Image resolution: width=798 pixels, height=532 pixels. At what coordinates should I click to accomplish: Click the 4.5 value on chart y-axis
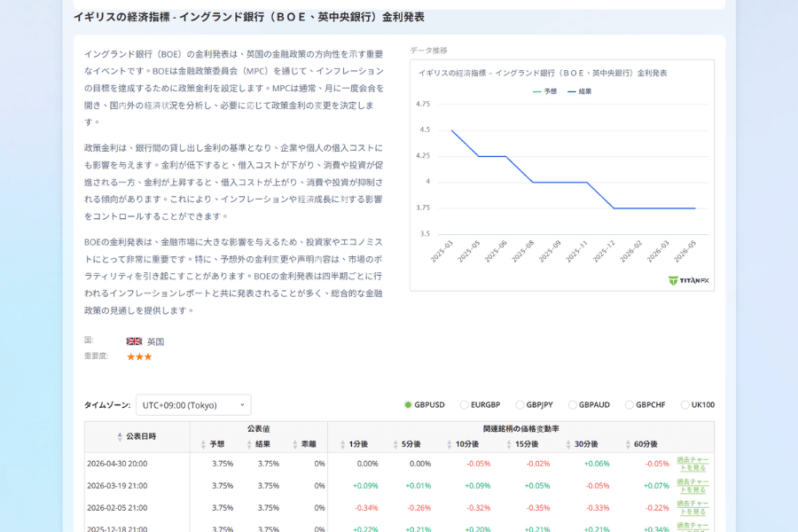coord(425,129)
